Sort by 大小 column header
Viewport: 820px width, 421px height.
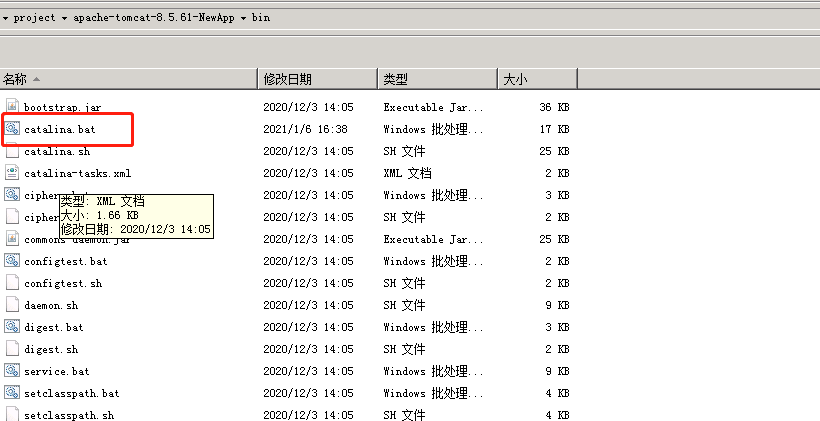tap(538, 79)
